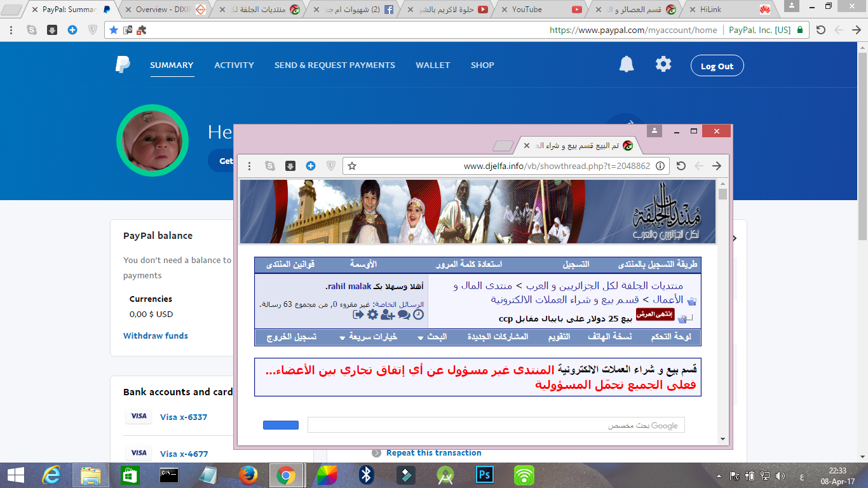Open Visa x-6337 card link
The image size is (868, 488).
coord(184,417)
